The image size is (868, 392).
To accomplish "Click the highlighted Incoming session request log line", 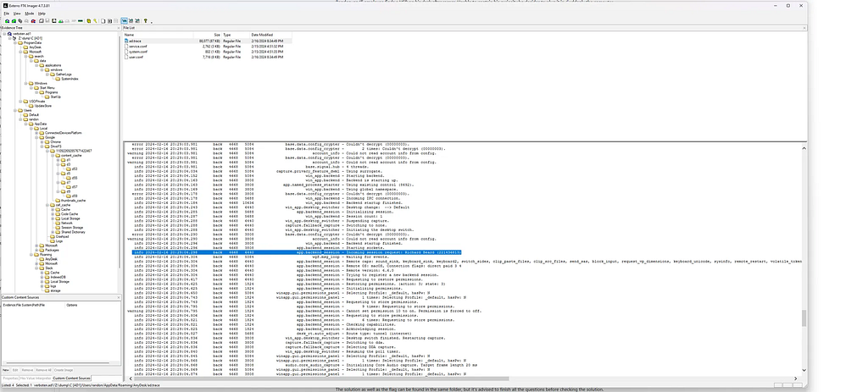I will pyautogui.click(x=297, y=252).
